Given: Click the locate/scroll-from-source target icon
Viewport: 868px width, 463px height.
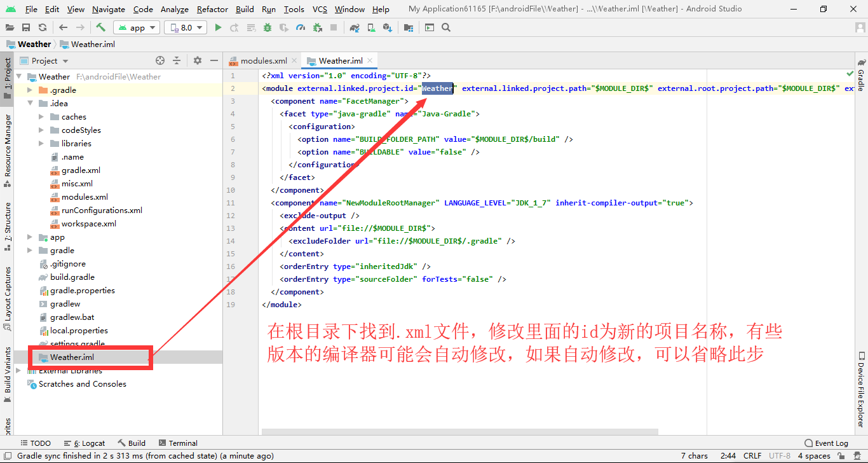Looking at the screenshot, I should click(160, 60).
